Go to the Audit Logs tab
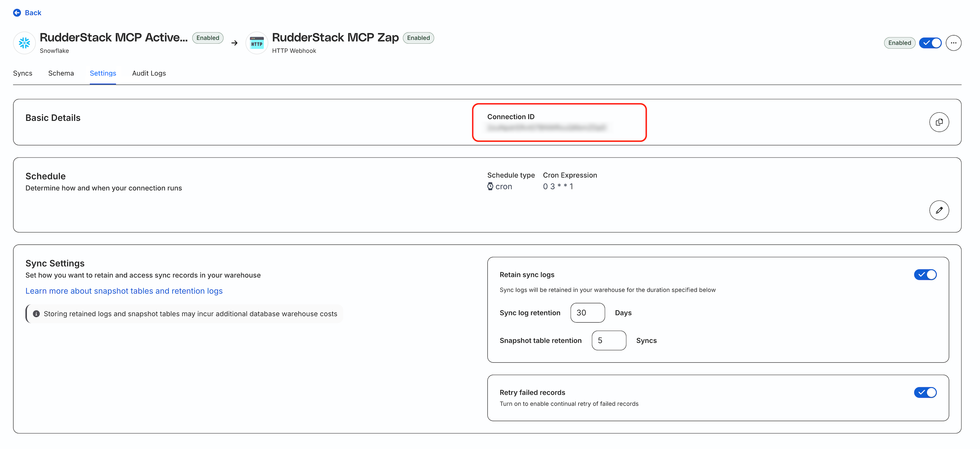 [149, 73]
